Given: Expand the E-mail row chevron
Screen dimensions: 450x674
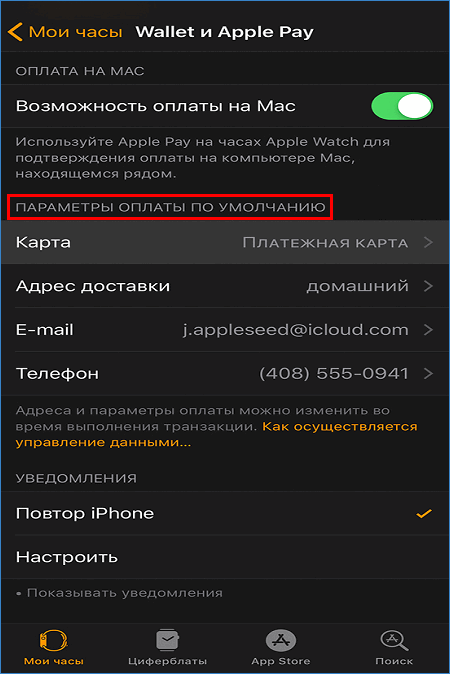Looking at the screenshot, I should coord(428,330).
